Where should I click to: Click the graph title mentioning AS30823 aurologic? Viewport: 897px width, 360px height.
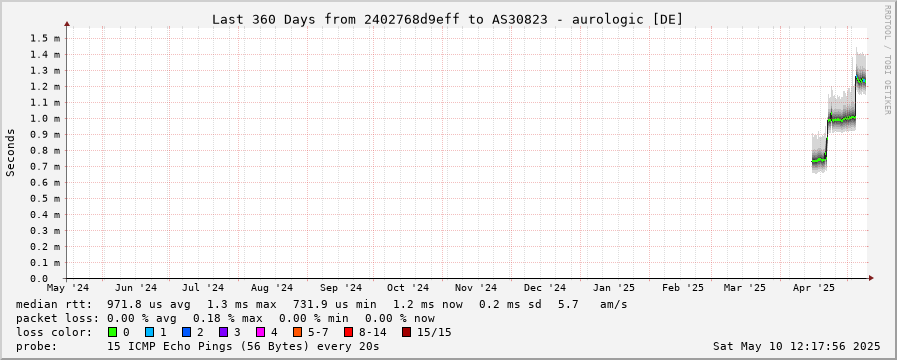tap(447, 19)
